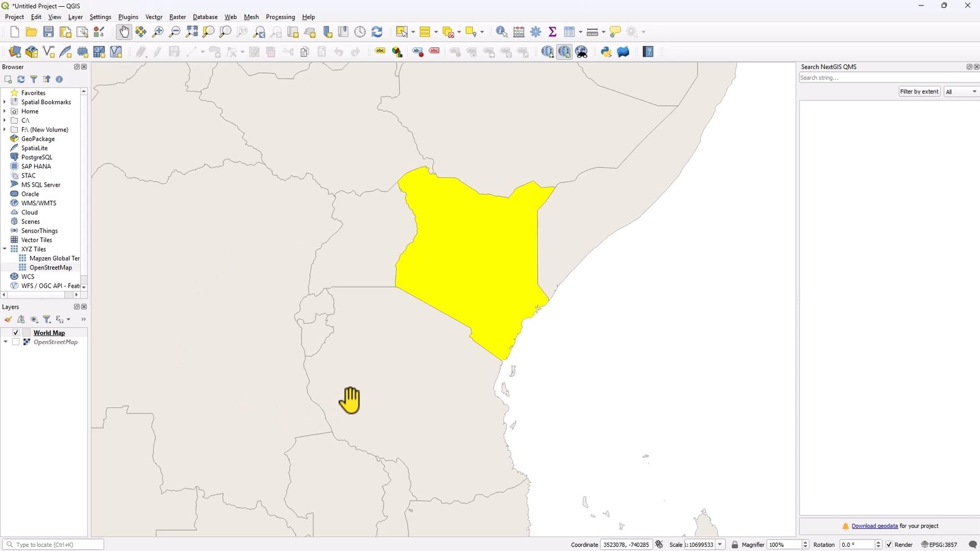Open the Processing menu
Viewport: 980px width, 551px height.
[x=281, y=17]
